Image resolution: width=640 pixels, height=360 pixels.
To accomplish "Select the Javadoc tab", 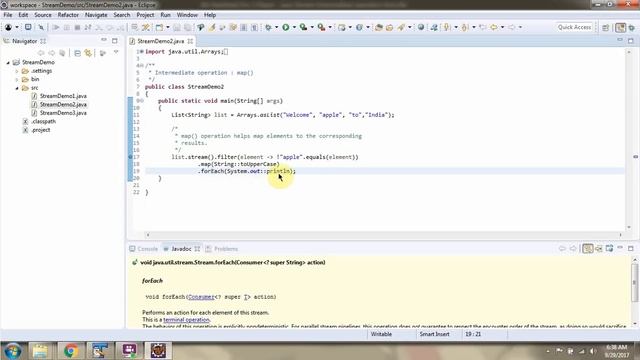I will click(x=181, y=249).
